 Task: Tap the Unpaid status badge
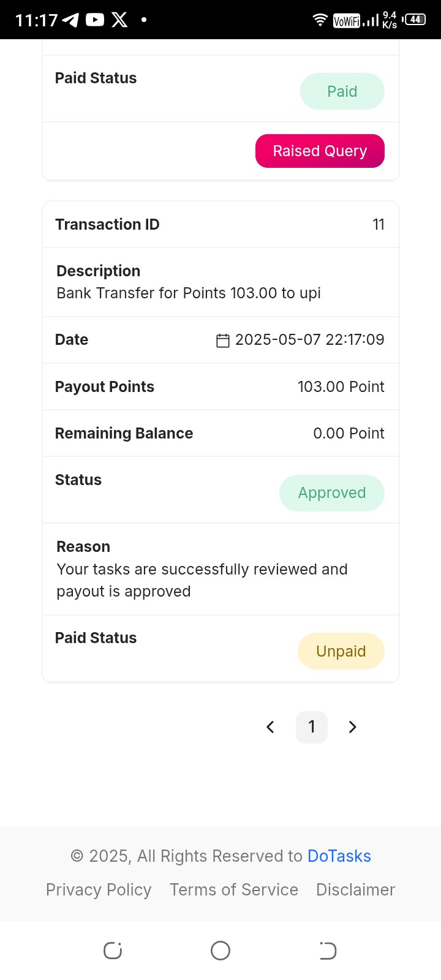click(341, 651)
